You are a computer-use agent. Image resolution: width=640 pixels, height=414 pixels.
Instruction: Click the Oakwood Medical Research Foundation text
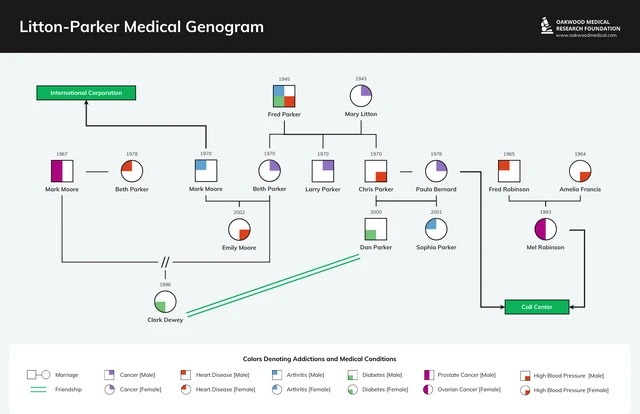pos(588,25)
